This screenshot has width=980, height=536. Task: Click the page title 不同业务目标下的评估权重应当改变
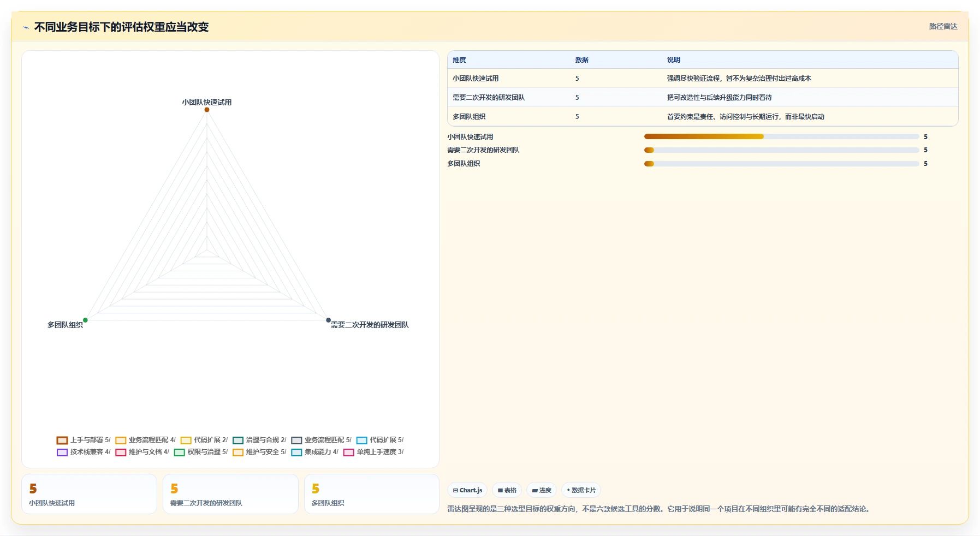(x=122, y=27)
